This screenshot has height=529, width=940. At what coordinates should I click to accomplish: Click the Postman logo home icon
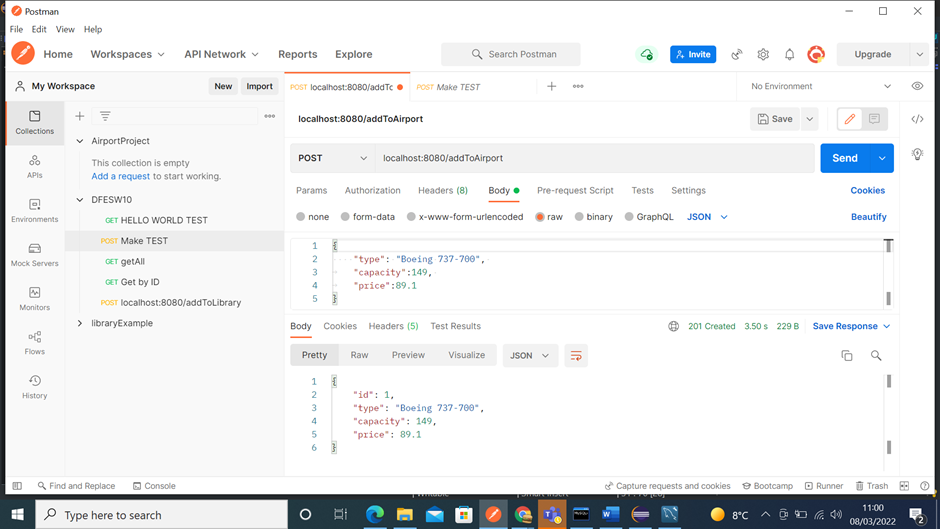(x=23, y=53)
